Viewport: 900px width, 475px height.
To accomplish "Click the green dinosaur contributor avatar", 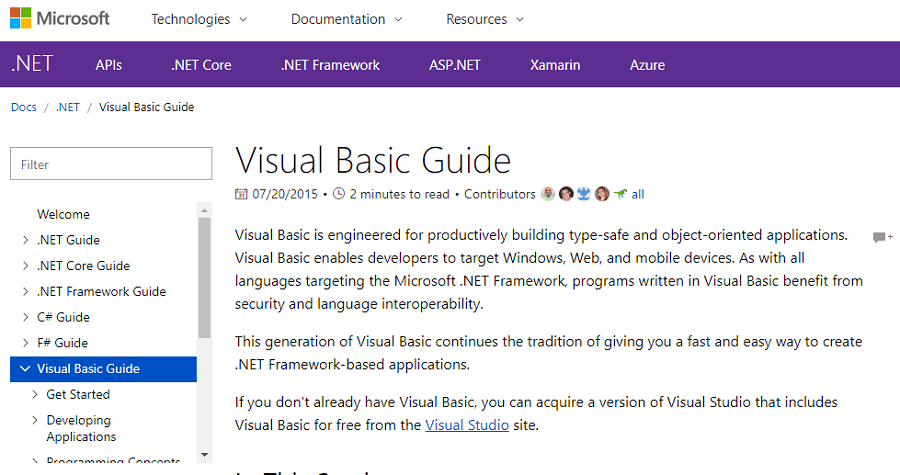I will tap(620, 194).
